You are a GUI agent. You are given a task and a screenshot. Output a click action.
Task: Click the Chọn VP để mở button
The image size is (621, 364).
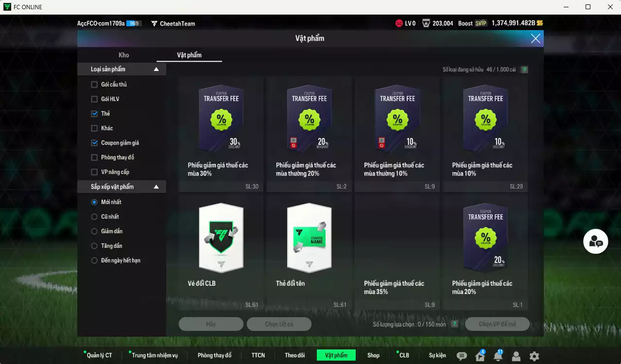(x=497, y=324)
